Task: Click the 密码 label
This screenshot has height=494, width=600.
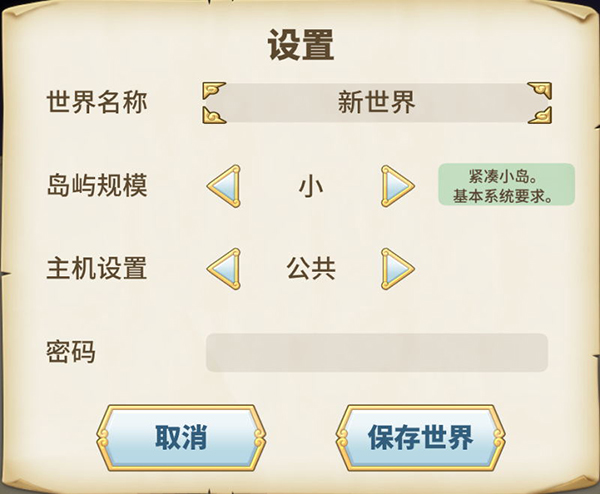Action: (x=71, y=352)
